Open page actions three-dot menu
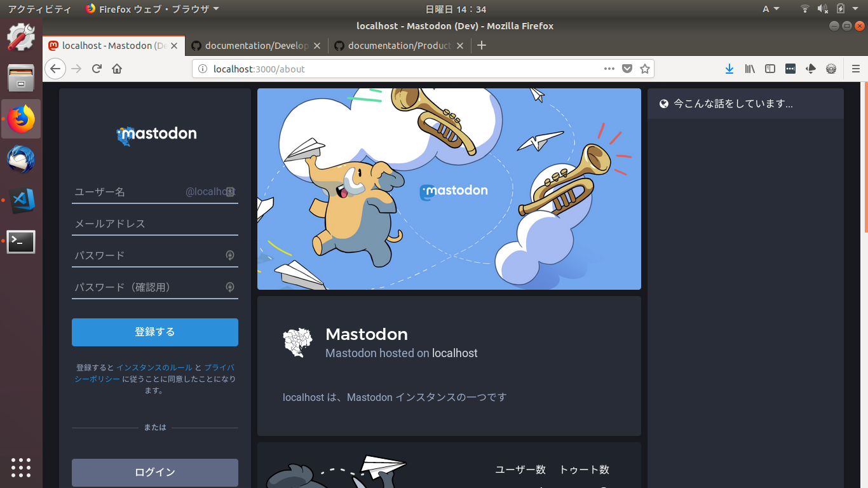This screenshot has width=868, height=488. click(x=609, y=69)
